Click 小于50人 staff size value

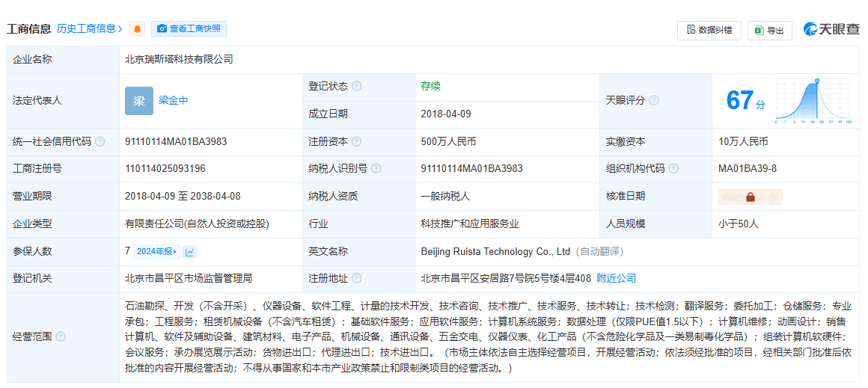(x=738, y=224)
